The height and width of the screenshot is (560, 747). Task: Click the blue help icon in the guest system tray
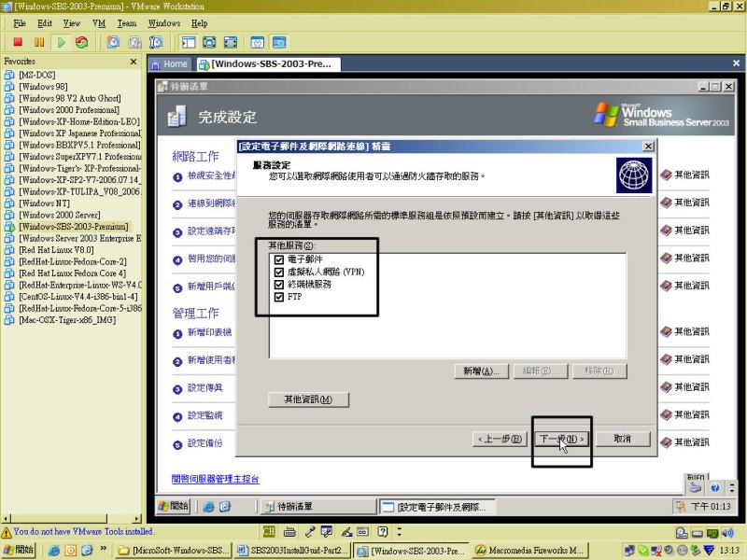click(x=714, y=487)
